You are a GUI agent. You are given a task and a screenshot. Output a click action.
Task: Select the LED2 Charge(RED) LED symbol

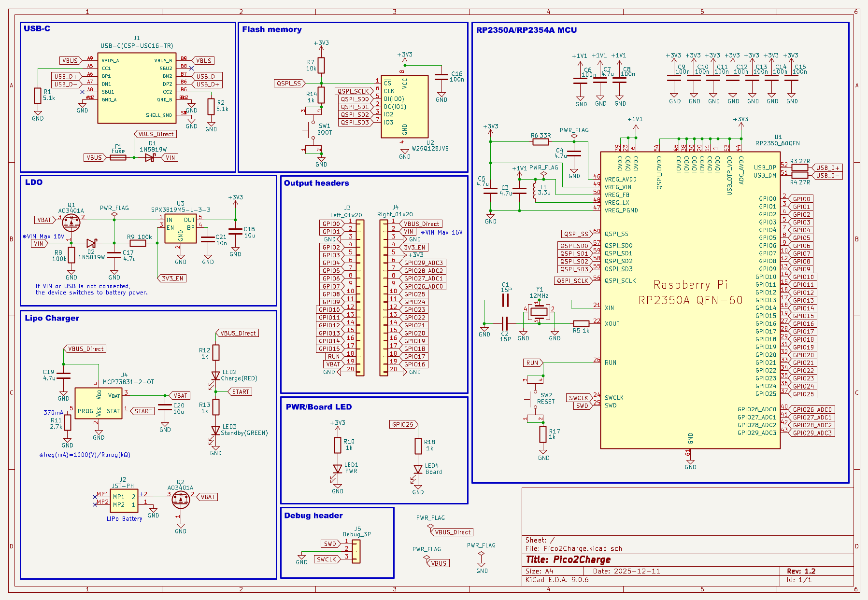tap(216, 376)
